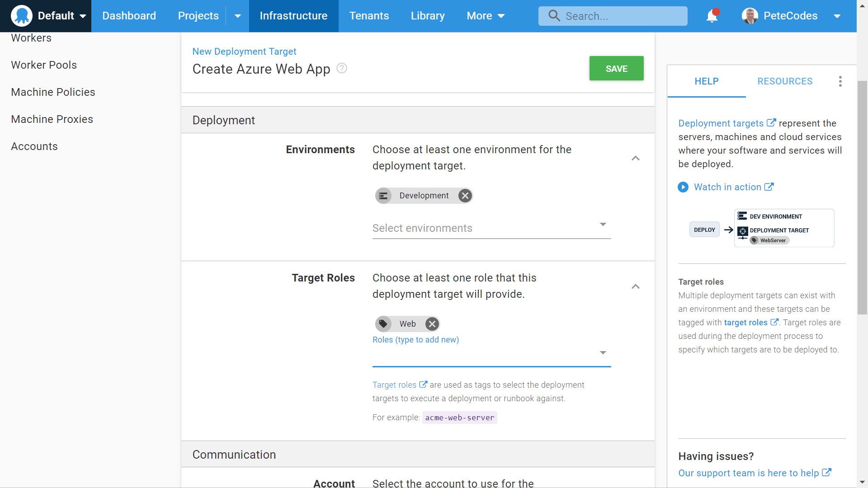Viewport: 868px width, 488px height.
Task: Click the Watch in action play icon
Action: point(683,187)
